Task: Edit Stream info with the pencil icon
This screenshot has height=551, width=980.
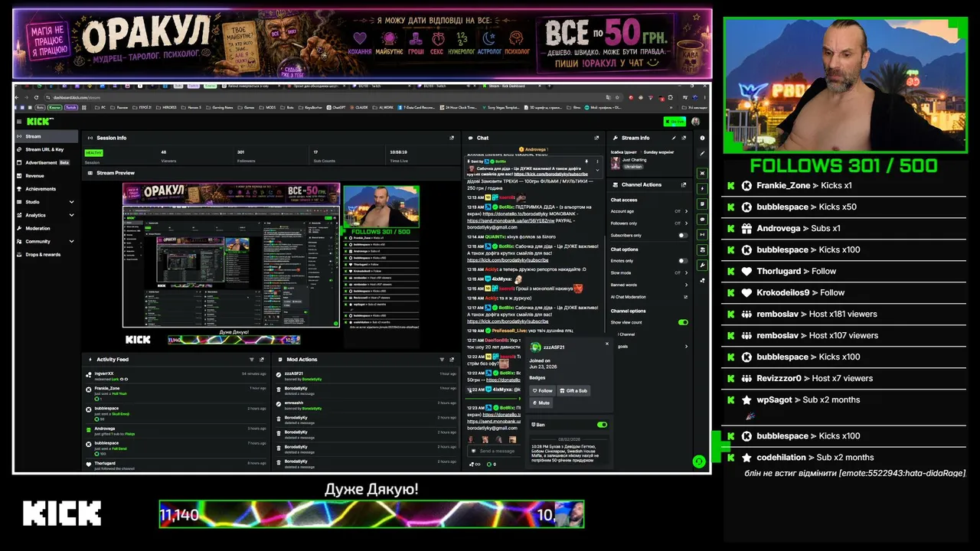Action: click(x=674, y=138)
